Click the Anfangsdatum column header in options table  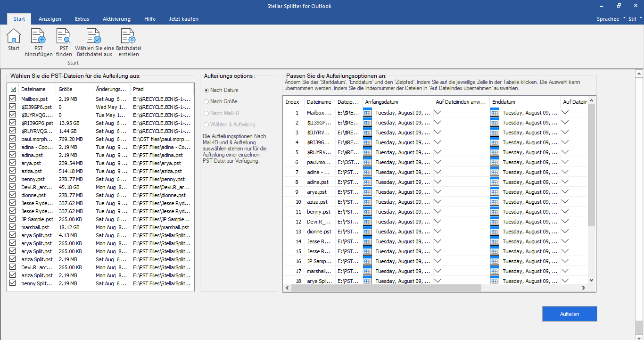[x=397, y=102]
